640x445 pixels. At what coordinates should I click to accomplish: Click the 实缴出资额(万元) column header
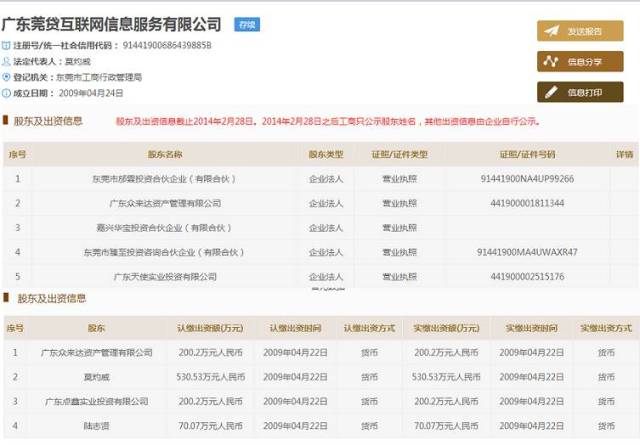pyautogui.click(x=446, y=328)
